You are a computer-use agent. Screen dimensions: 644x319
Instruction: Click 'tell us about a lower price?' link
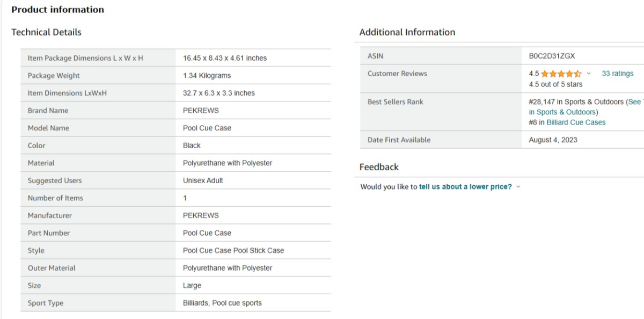click(x=465, y=187)
